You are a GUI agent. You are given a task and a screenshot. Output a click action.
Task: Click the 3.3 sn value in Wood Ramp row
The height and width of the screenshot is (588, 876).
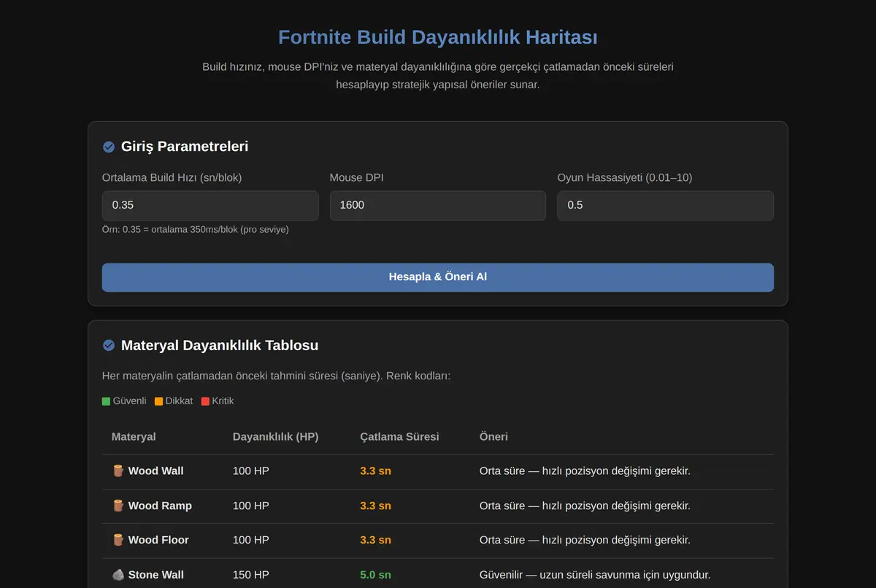375,506
